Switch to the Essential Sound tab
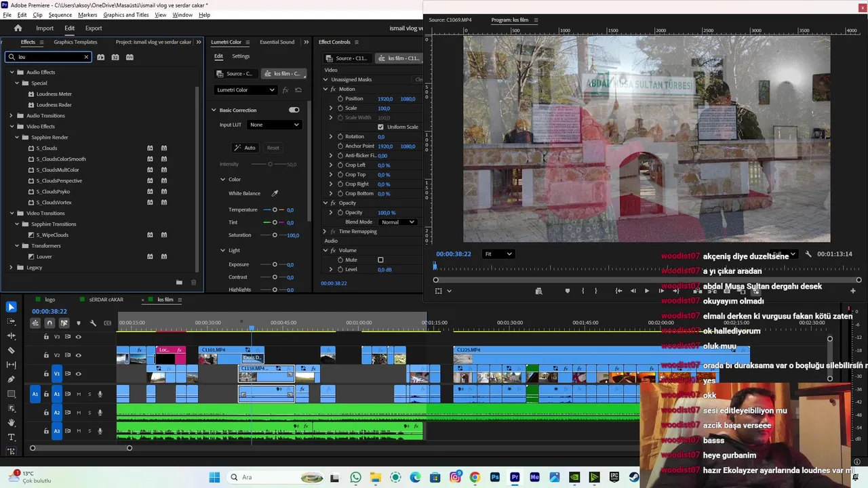The height and width of the screenshot is (488, 868). (x=277, y=42)
